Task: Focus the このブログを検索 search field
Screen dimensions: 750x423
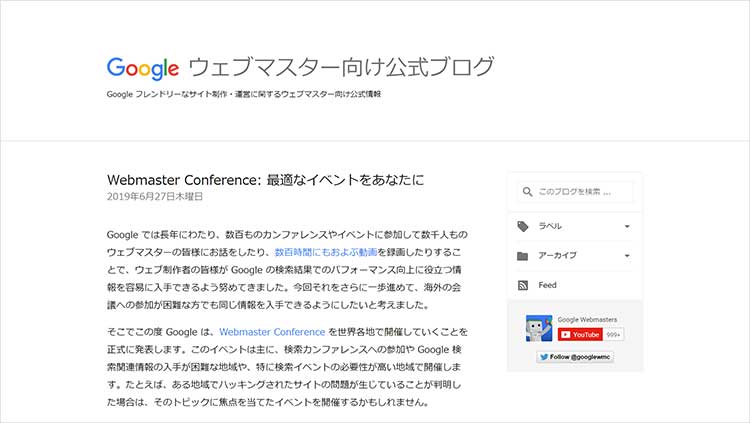Action: tap(575, 192)
